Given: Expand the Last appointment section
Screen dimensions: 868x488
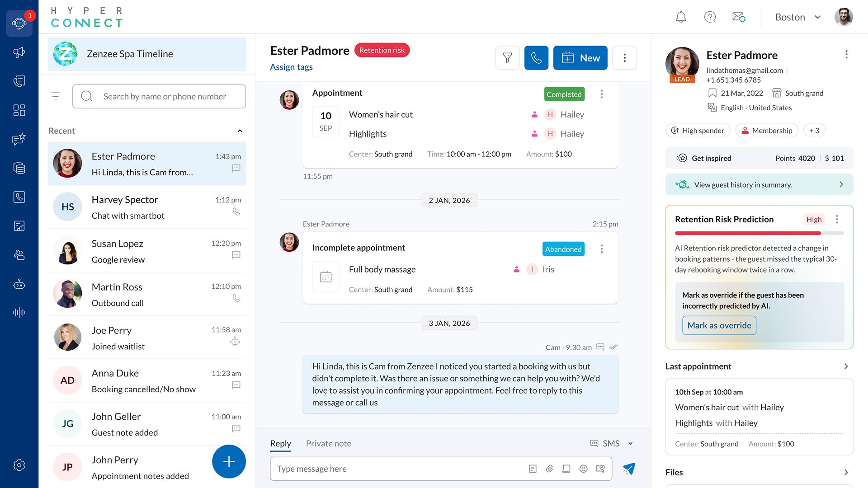Looking at the screenshot, I should click(x=846, y=366).
